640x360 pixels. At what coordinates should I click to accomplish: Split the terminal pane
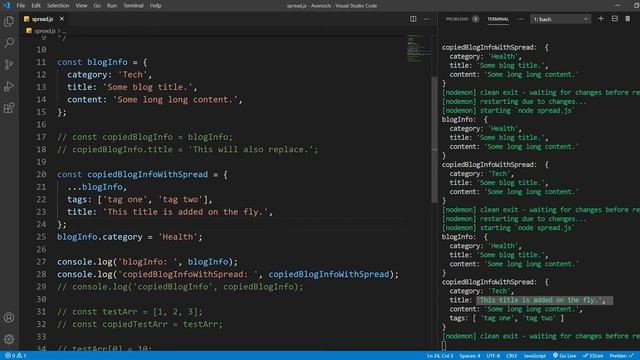coord(614,19)
